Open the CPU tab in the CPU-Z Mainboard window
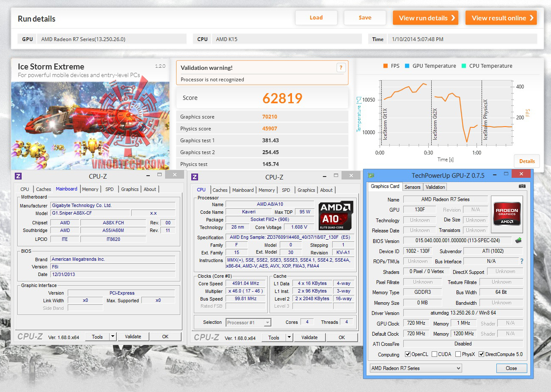Viewport: 551px width, 392px height. [x=25, y=189]
